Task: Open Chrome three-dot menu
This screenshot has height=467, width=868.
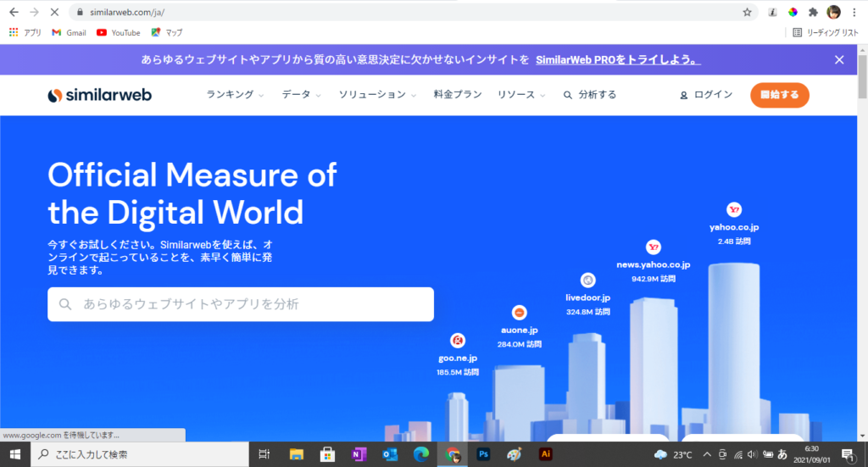Action: [854, 12]
